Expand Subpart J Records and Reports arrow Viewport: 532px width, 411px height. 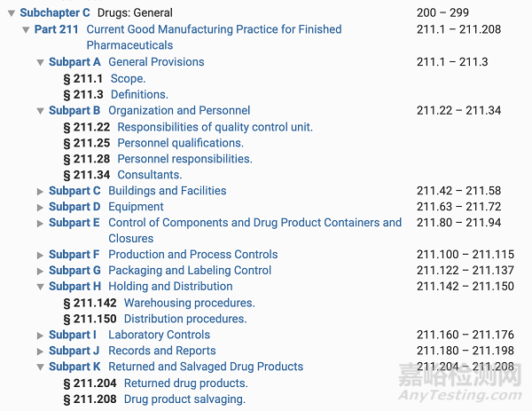click(x=40, y=352)
